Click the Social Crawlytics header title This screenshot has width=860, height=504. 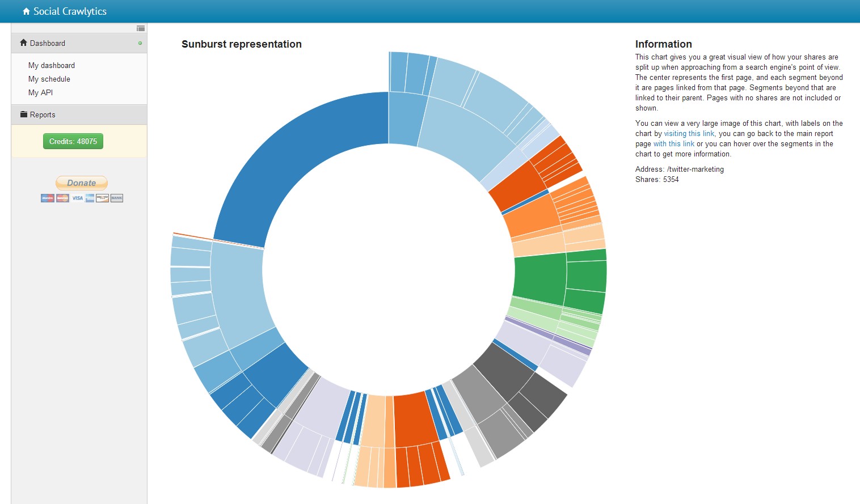point(70,11)
